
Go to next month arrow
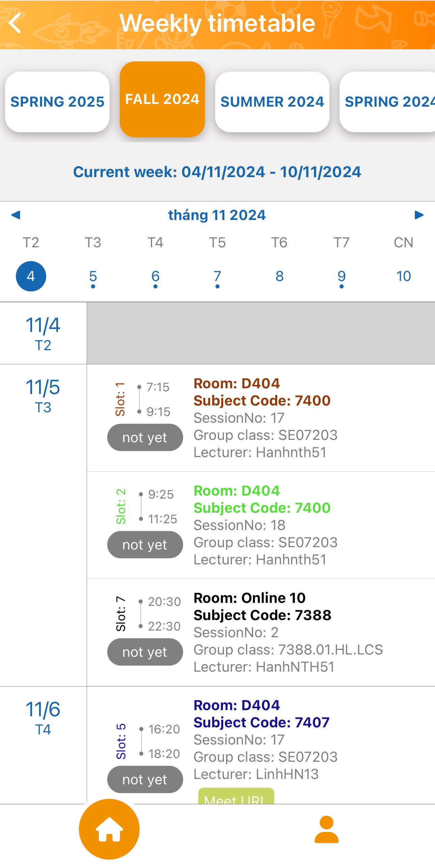pyautogui.click(x=419, y=215)
